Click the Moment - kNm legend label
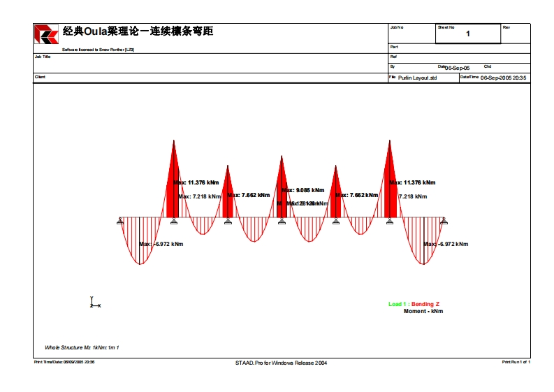 click(x=423, y=312)
